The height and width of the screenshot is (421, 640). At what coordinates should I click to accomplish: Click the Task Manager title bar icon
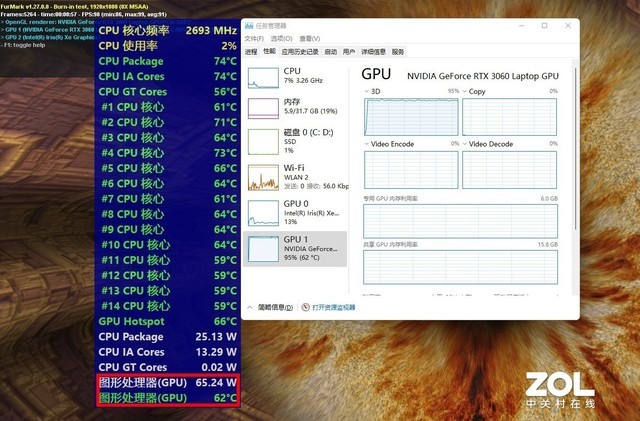point(249,26)
